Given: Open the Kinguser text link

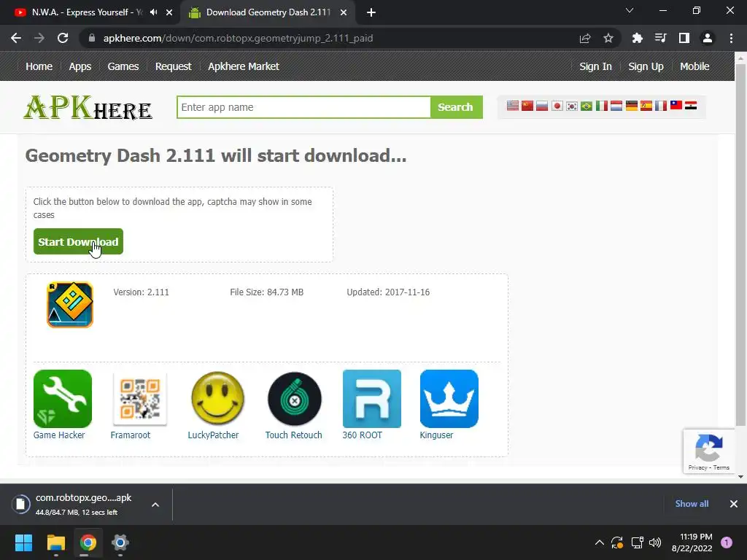Looking at the screenshot, I should coord(436,435).
